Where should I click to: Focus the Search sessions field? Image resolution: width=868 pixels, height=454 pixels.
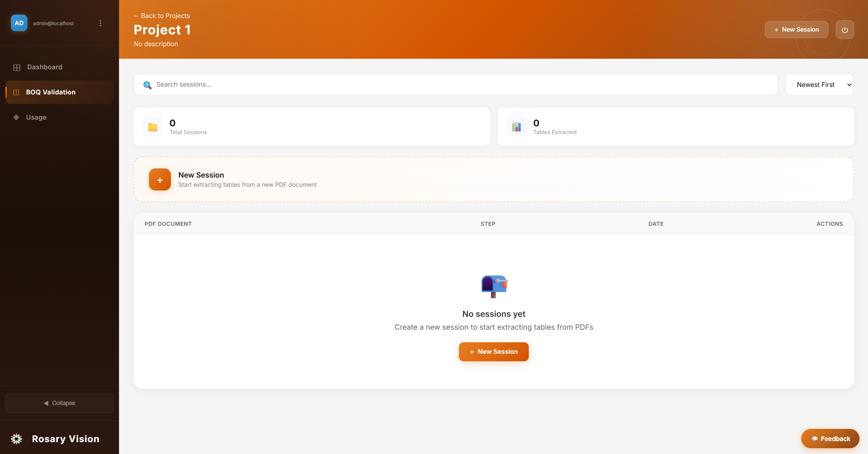461,85
